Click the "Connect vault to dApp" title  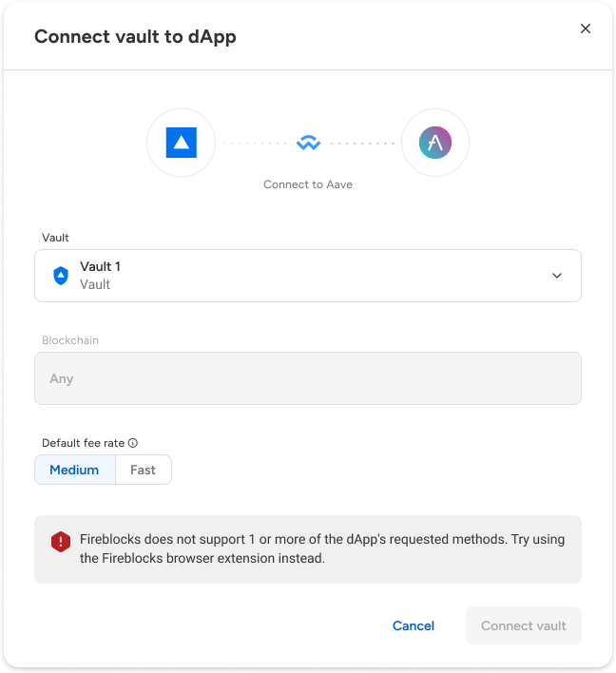(x=135, y=37)
